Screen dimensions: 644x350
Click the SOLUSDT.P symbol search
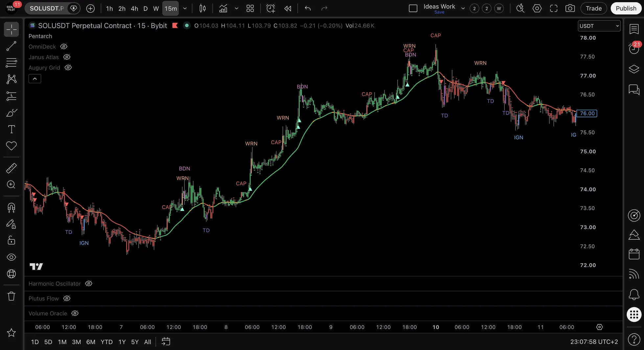47,9
